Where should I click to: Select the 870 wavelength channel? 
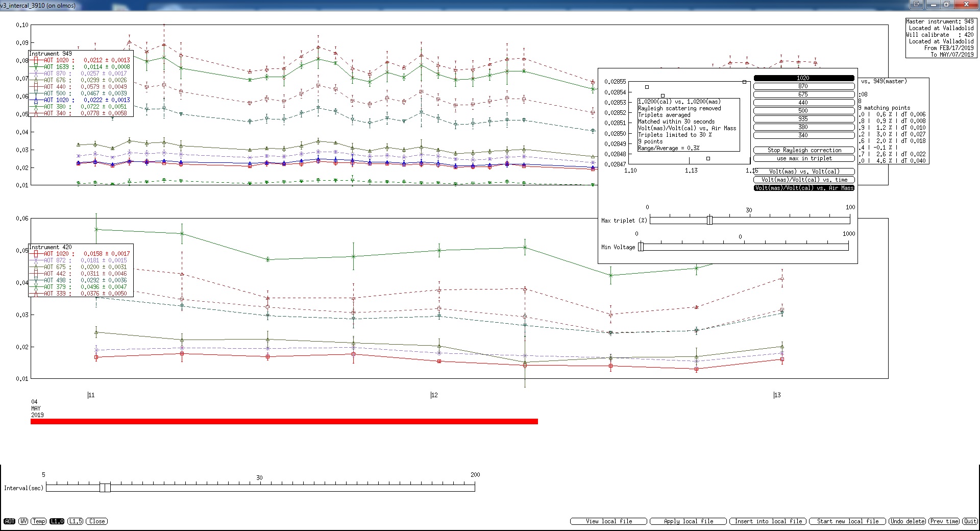pyautogui.click(x=804, y=86)
